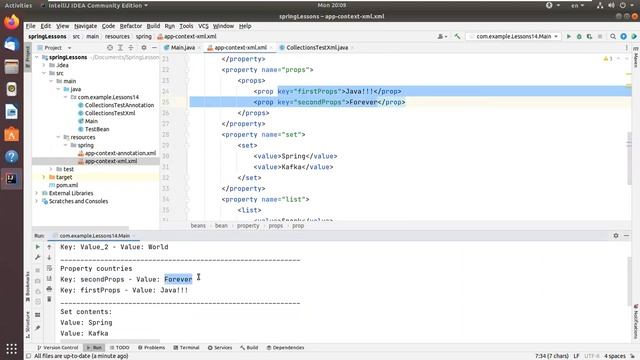The width and height of the screenshot is (640, 360).
Task: Open the Refactor menu
Action: pos(131,26)
